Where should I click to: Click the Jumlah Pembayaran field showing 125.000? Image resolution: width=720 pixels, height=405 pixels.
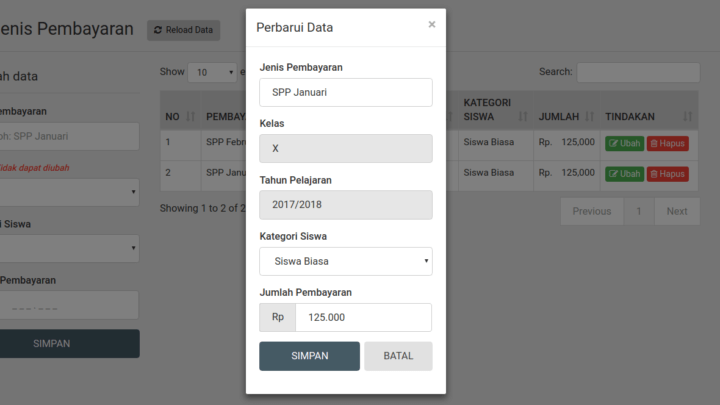[x=363, y=317]
